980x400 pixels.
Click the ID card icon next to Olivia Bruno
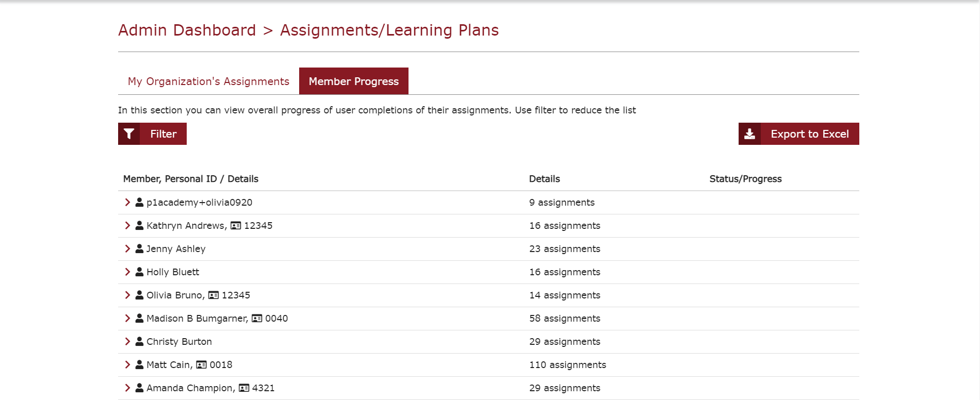[214, 295]
